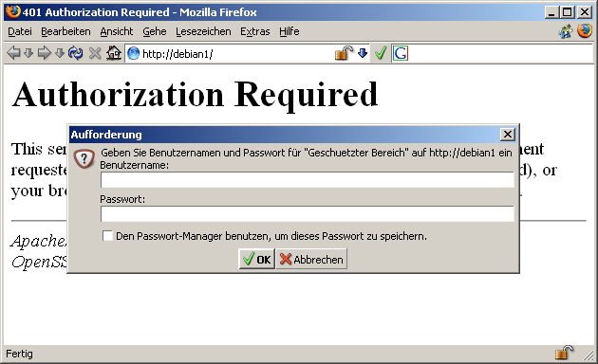Screen dimensions: 598x364
Task: Reload the page with the refresh icon
Action: click(76, 53)
